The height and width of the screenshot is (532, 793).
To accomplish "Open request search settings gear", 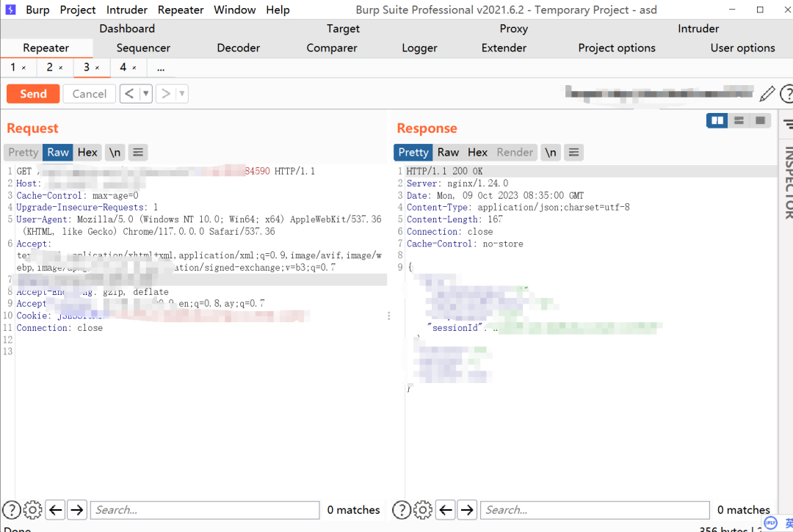I will pyautogui.click(x=33, y=510).
